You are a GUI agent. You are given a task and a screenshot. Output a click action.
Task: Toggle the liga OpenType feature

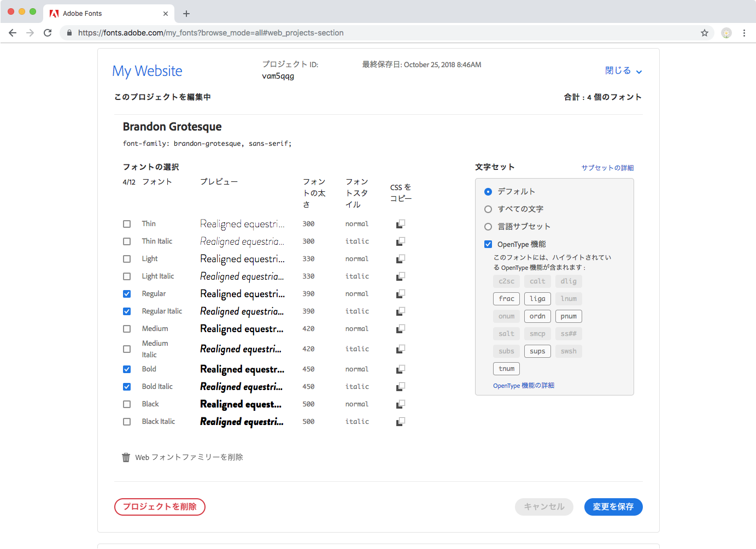click(537, 299)
